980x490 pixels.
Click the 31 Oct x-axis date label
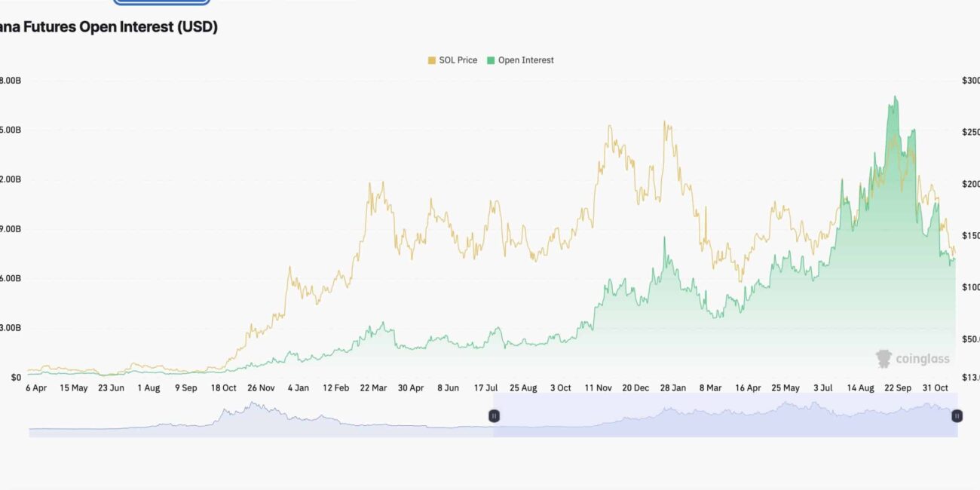(936, 388)
